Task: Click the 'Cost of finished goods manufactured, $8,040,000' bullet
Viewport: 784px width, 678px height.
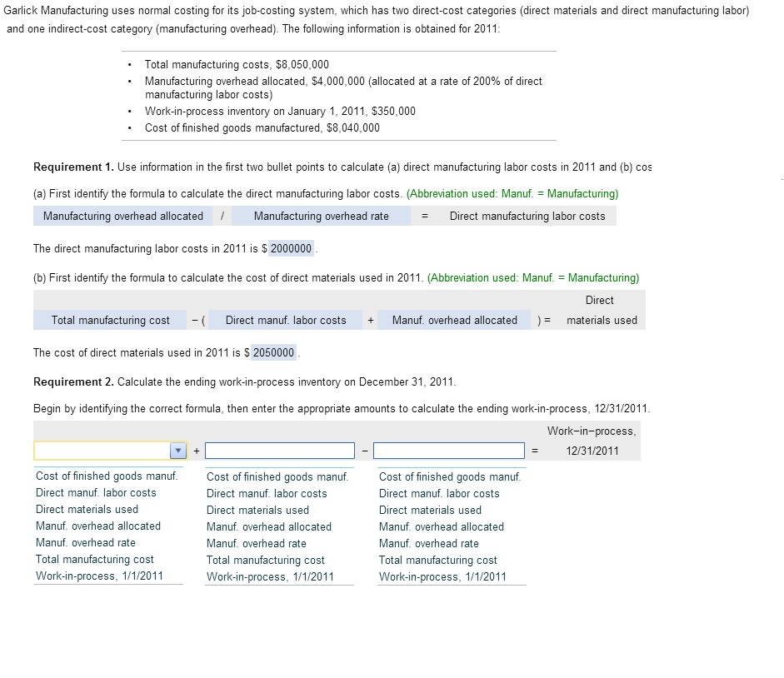Action: (262, 128)
